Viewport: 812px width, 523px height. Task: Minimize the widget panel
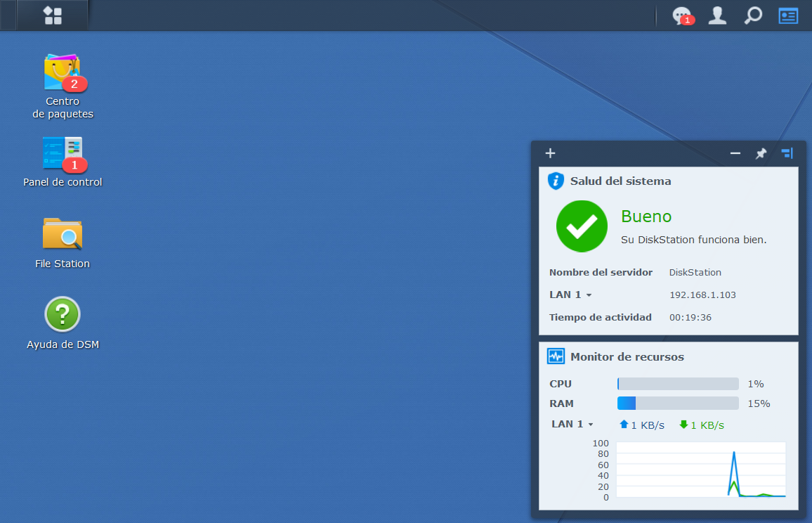click(735, 153)
